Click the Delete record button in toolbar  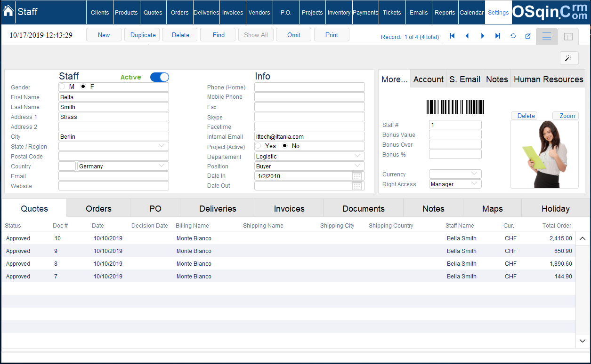180,35
